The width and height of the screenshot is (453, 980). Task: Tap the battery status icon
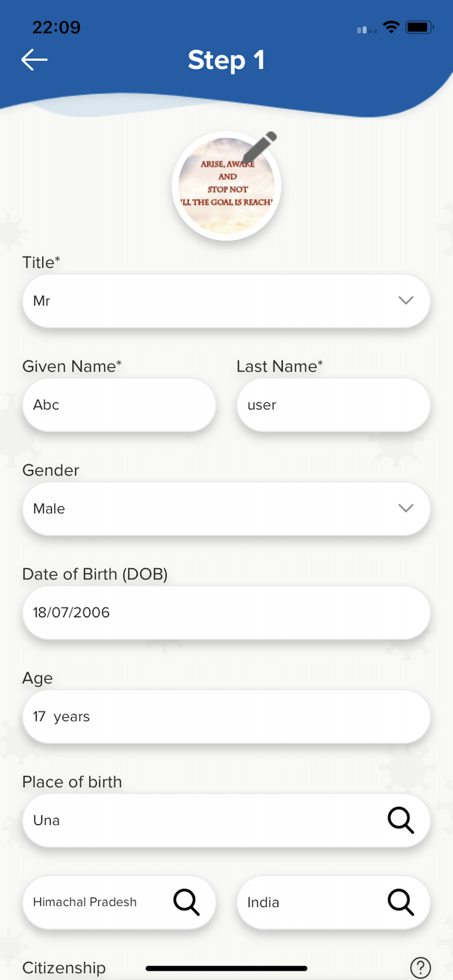coord(419,27)
